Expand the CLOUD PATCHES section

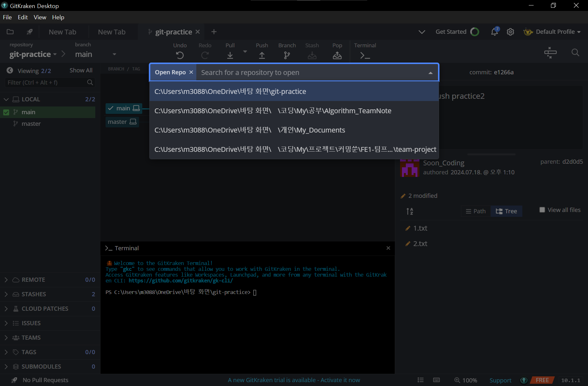(x=6, y=309)
